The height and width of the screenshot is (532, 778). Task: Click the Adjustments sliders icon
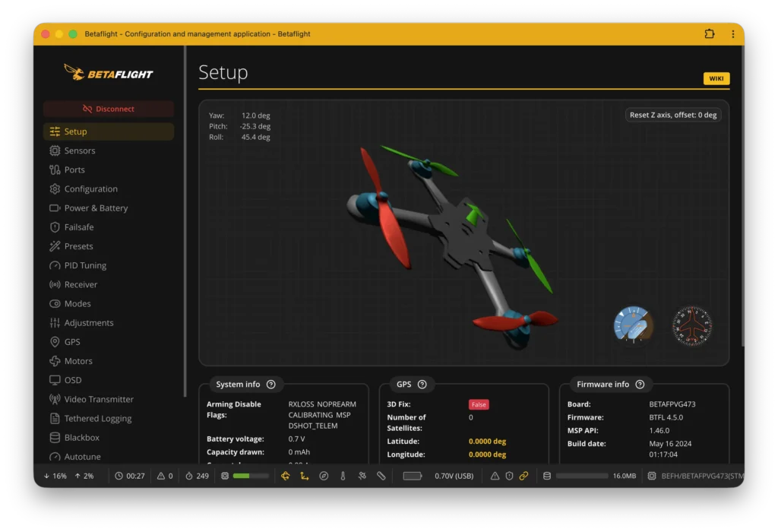click(55, 322)
